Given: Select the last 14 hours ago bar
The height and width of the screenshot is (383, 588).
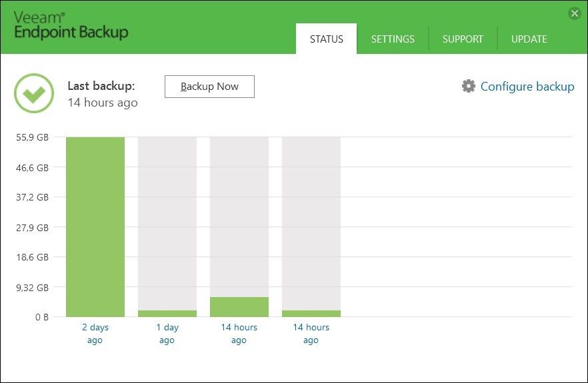Looking at the screenshot, I should click(311, 227).
